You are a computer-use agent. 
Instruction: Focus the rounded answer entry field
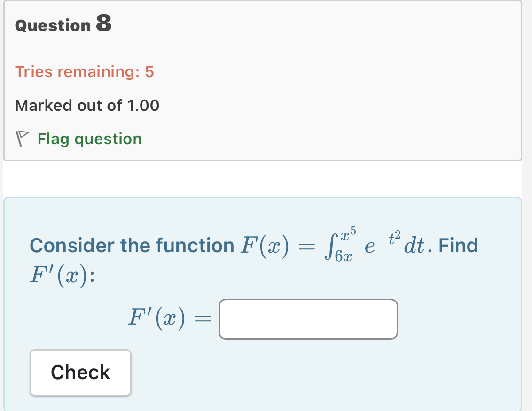click(x=308, y=319)
